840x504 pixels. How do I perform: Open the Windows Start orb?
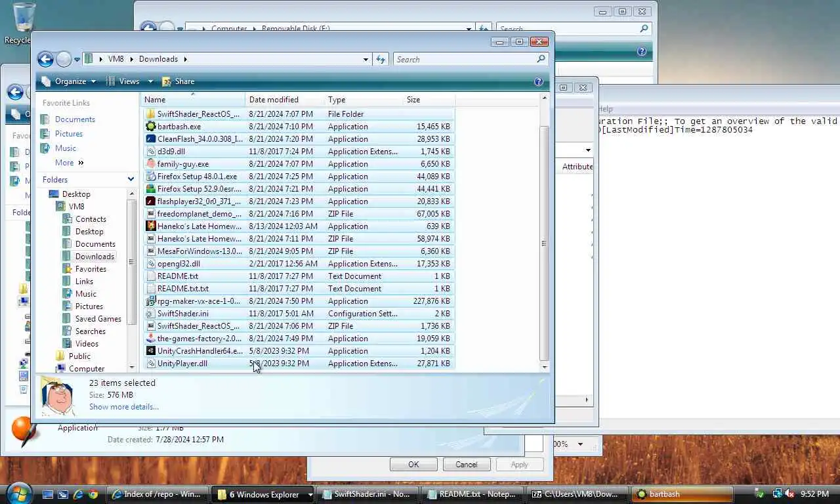click(x=18, y=493)
